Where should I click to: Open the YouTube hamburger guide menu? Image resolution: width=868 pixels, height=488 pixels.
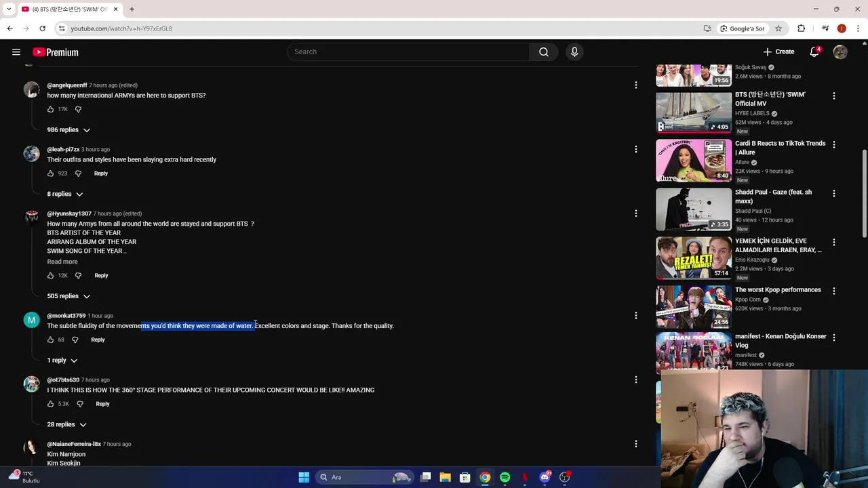pyautogui.click(x=16, y=52)
